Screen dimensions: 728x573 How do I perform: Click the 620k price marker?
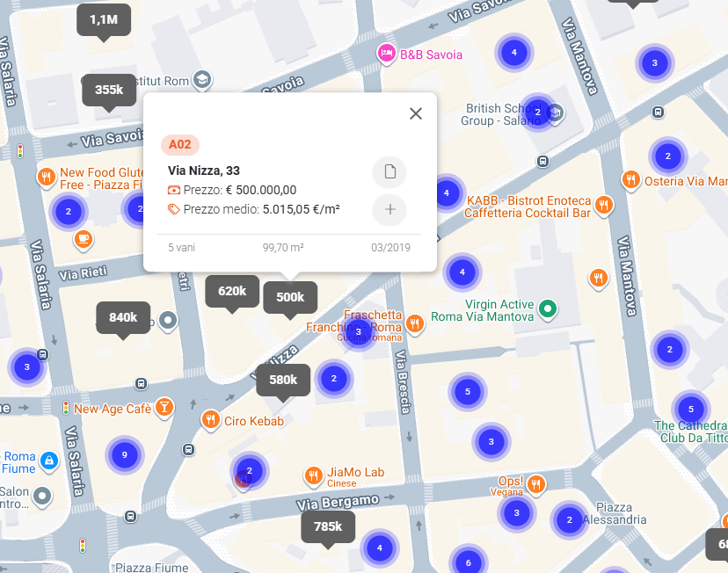[x=232, y=291]
